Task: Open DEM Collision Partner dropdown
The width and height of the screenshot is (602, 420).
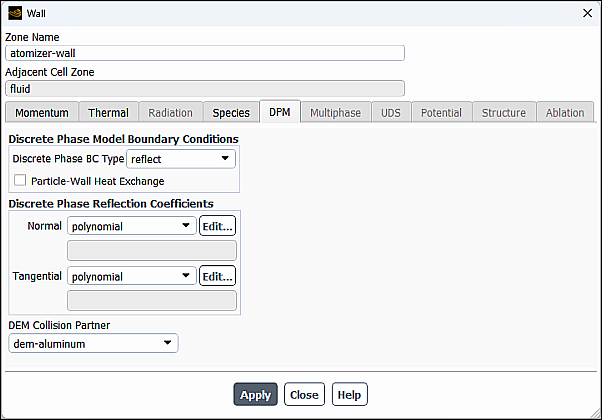Action: point(93,344)
